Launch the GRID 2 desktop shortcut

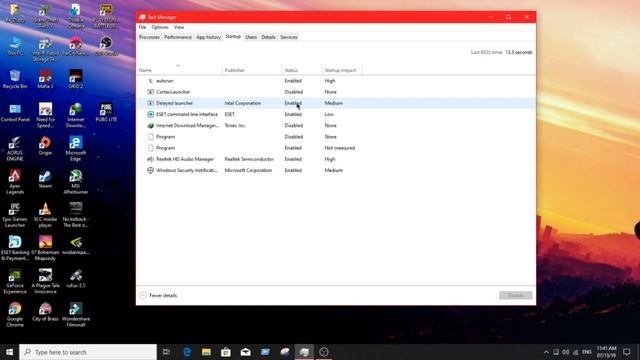[76, 79]
